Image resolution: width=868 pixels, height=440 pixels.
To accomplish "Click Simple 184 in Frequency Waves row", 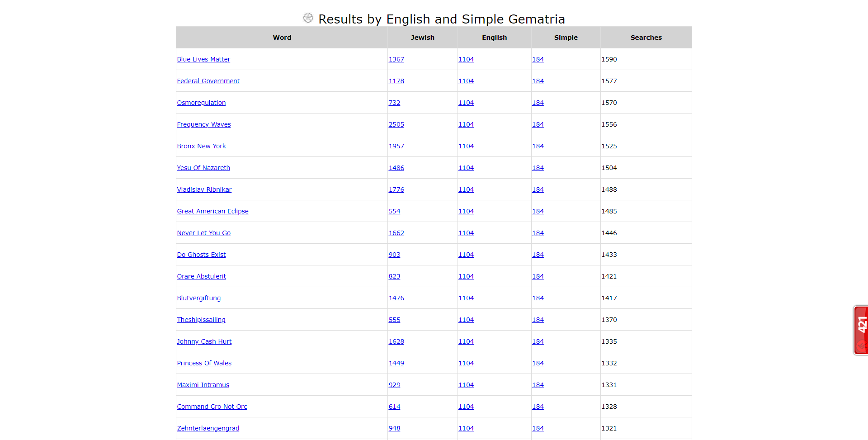I will coord(538,124).
